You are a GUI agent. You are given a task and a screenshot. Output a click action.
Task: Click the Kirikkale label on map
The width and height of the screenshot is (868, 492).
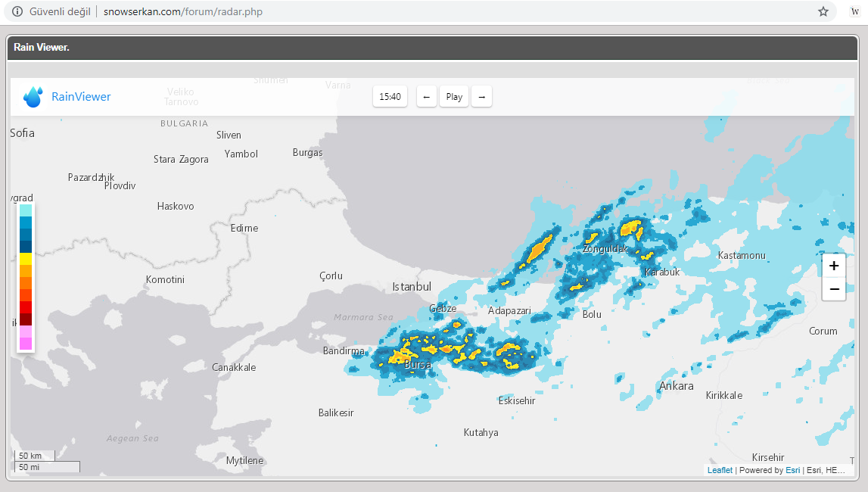click(x=723, y=396)
